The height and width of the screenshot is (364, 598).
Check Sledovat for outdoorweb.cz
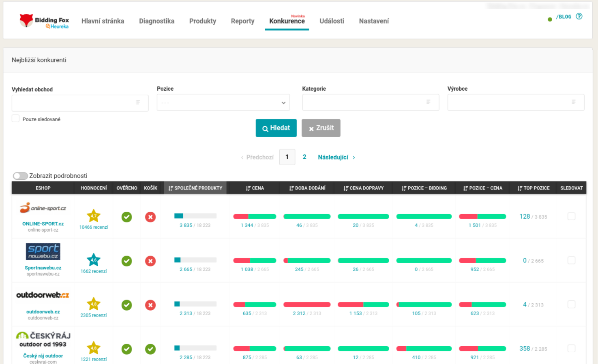[x=571, y=304]
